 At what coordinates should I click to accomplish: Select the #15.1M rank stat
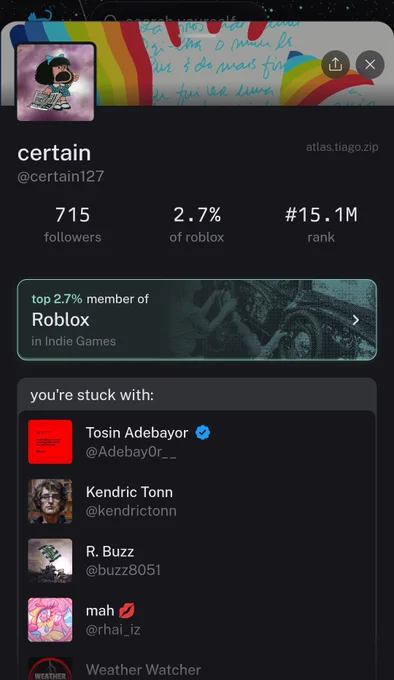point(321,225)
